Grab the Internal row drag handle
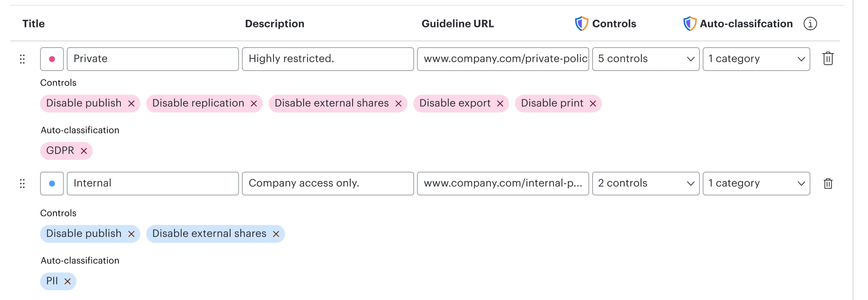Image resolution: width=868 pixels, height=300 pixels. (x=22, y=184)
